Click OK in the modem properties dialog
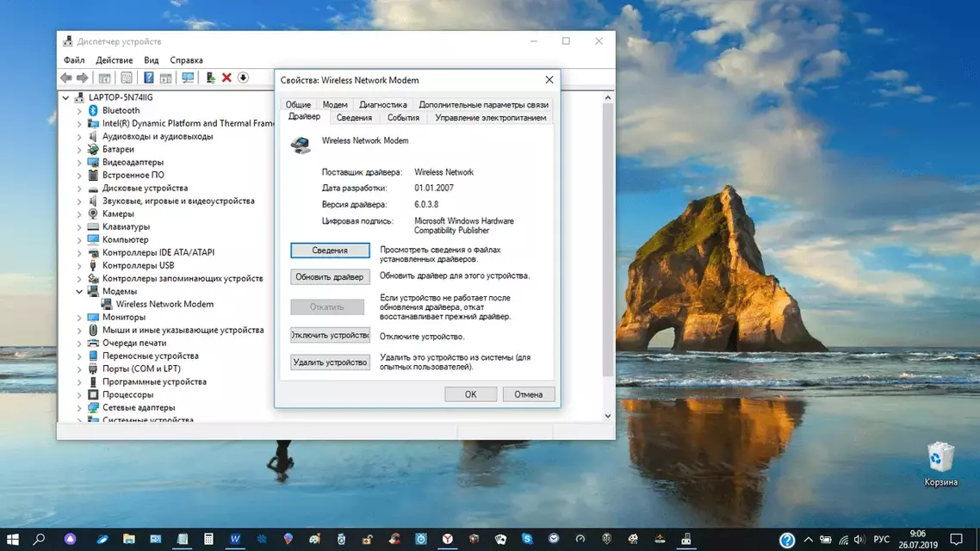 click(470, 393)
